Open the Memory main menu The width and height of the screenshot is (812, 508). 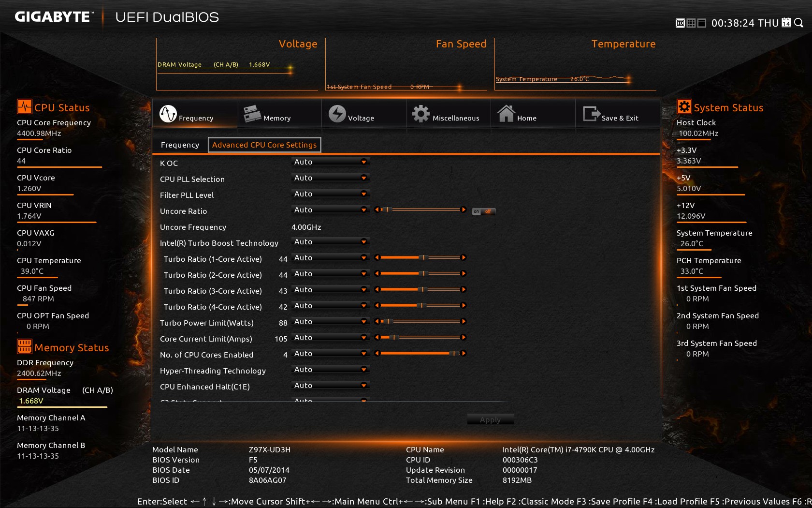coord(279,114)
